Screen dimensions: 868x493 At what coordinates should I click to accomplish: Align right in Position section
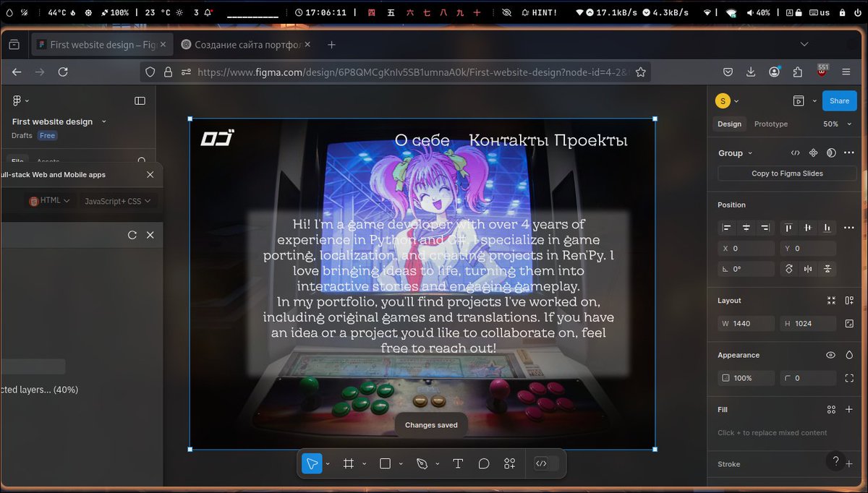tap(765, 228)
